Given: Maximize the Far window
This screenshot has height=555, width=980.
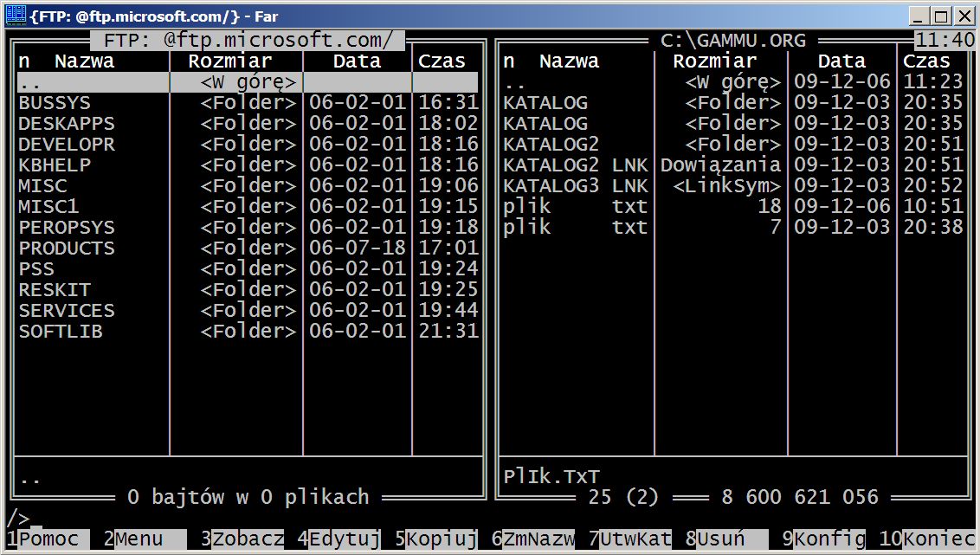Looking at the screenshot, I should coord(940,16).
